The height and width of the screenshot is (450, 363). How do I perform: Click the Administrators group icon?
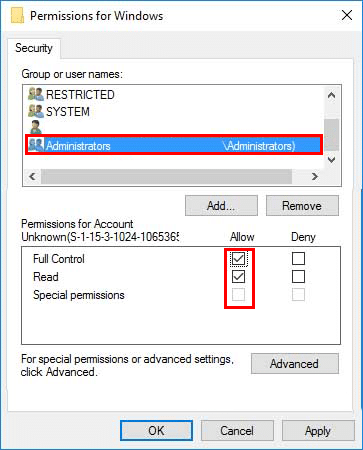pos(36,145)
